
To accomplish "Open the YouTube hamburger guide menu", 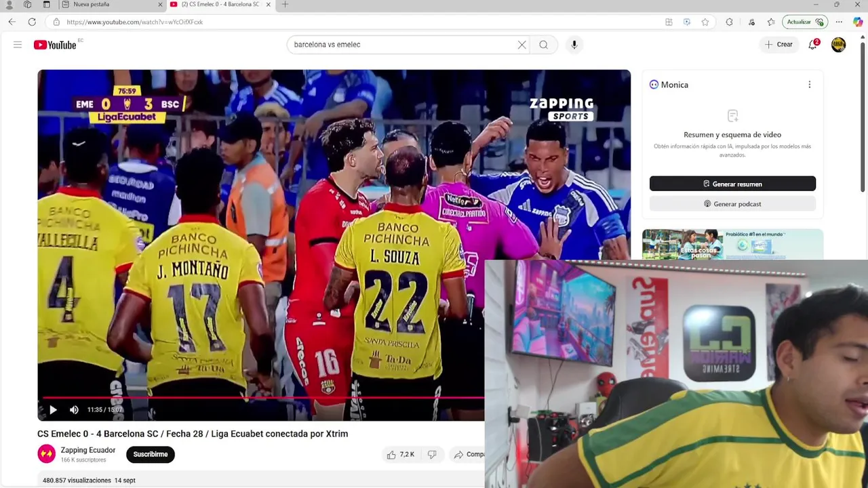I will (x=18, y=45).
